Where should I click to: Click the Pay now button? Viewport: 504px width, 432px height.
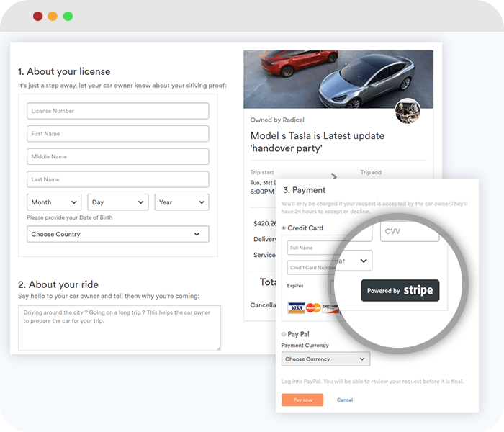tap(302, 400)
